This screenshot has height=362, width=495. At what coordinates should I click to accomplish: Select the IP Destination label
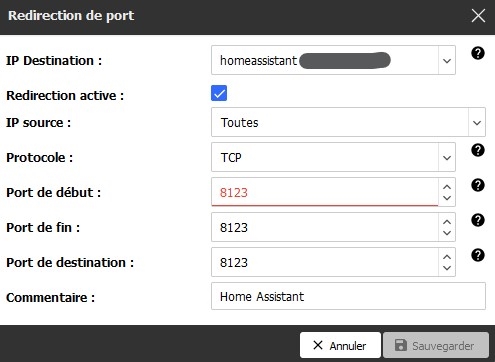(x=54, y=61)
